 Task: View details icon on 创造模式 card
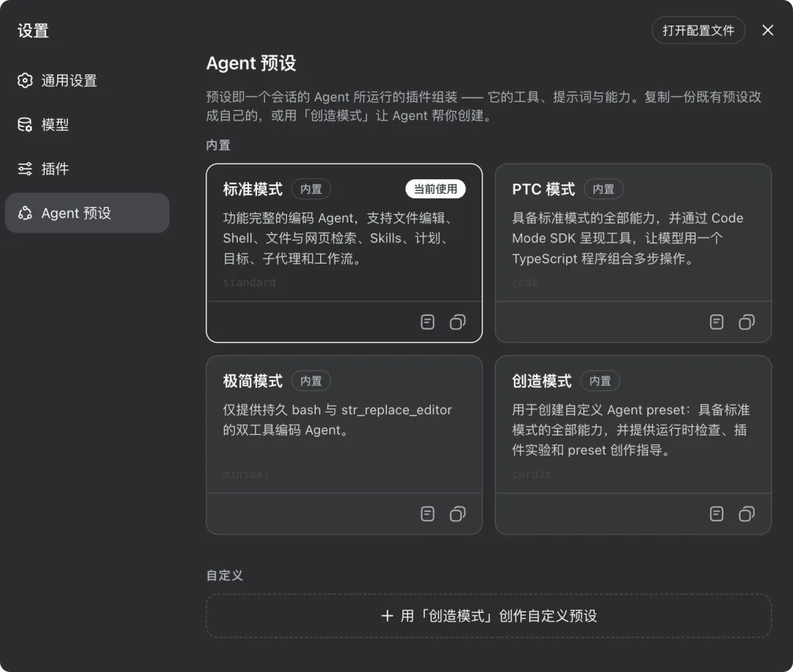click(717, 513)
